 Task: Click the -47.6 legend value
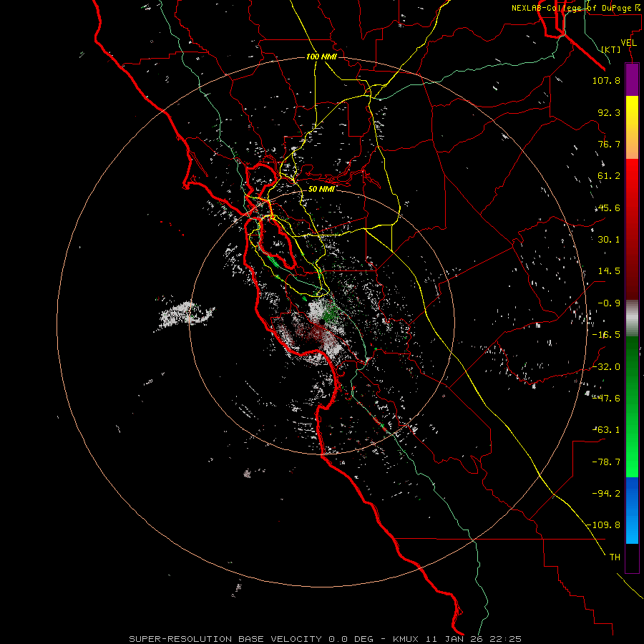point(606,399)
